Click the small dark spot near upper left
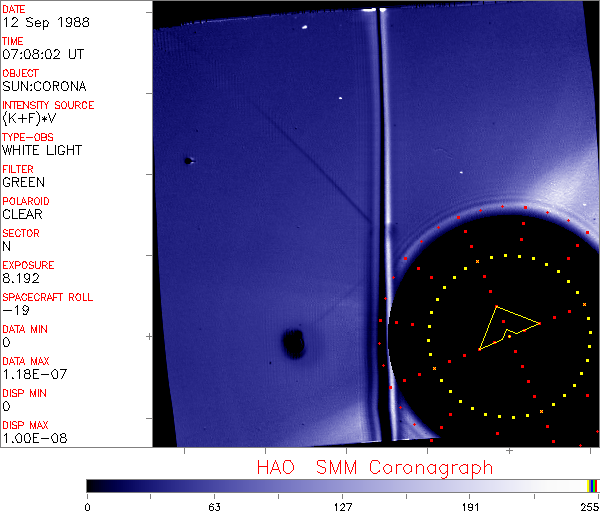Viewport: 600px width, 512px height. (187, 160)
